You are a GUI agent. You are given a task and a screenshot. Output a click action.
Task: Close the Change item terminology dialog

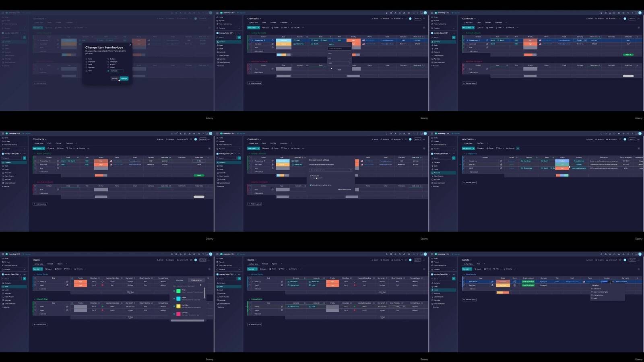coord(130,45)
